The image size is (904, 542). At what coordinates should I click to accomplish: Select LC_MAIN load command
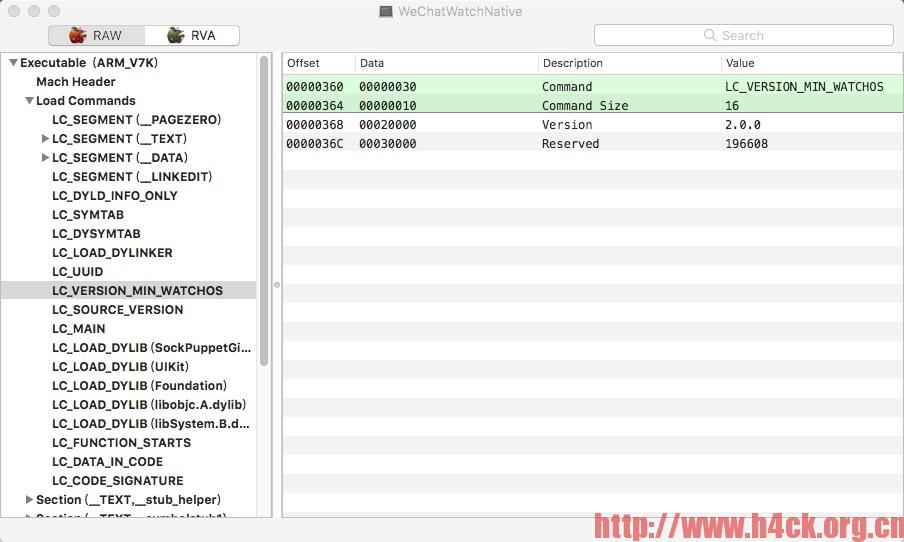click(x=78, y=329)
